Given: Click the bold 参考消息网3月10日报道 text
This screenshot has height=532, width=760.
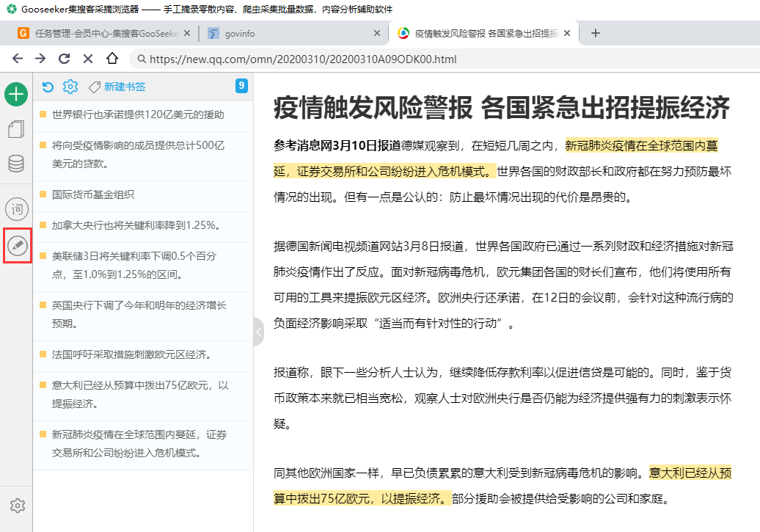Looking at the screenshot, I should [x=337, y=145].
